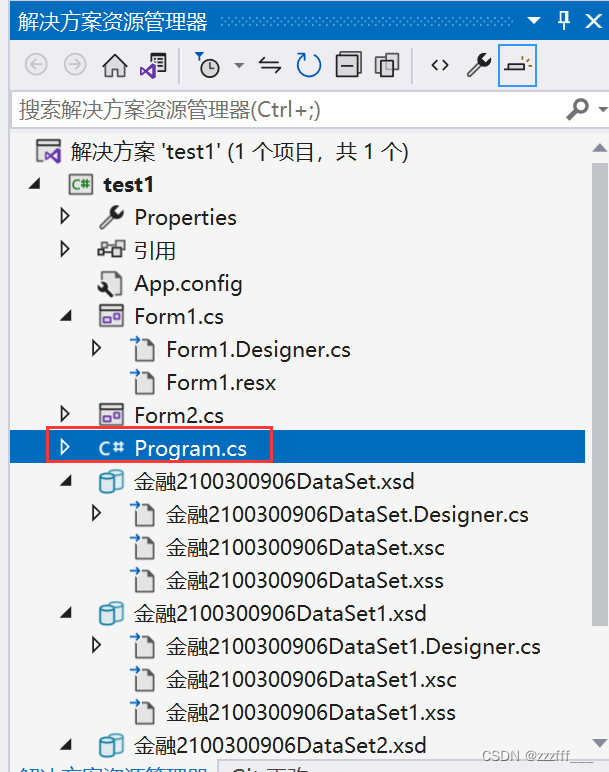This screenshot has width=609, height=772.
Task: Expand the Form2.cs tree node
Action: tap(64, 414)
